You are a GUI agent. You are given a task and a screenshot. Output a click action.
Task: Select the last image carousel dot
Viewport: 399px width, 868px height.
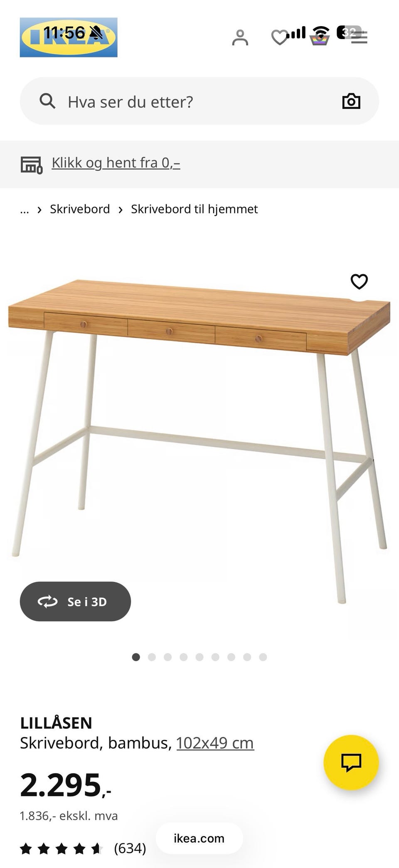point(263,657)
